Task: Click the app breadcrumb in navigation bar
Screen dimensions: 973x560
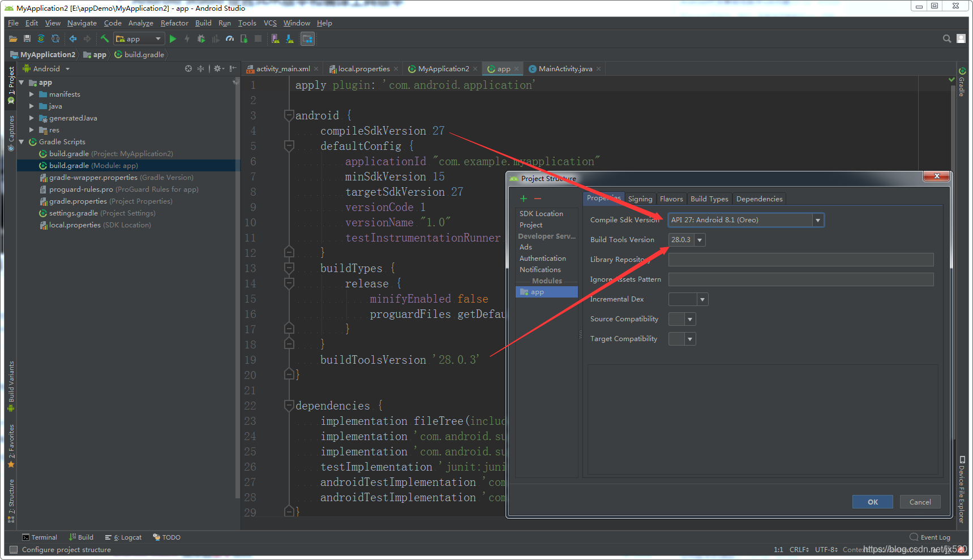Action: [95, 55]
